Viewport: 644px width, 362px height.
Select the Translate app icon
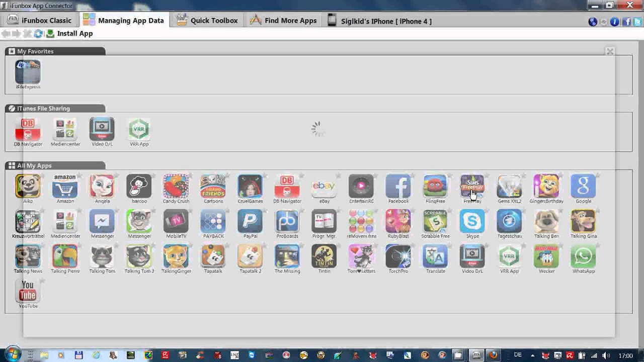click(x=435, y=256)
